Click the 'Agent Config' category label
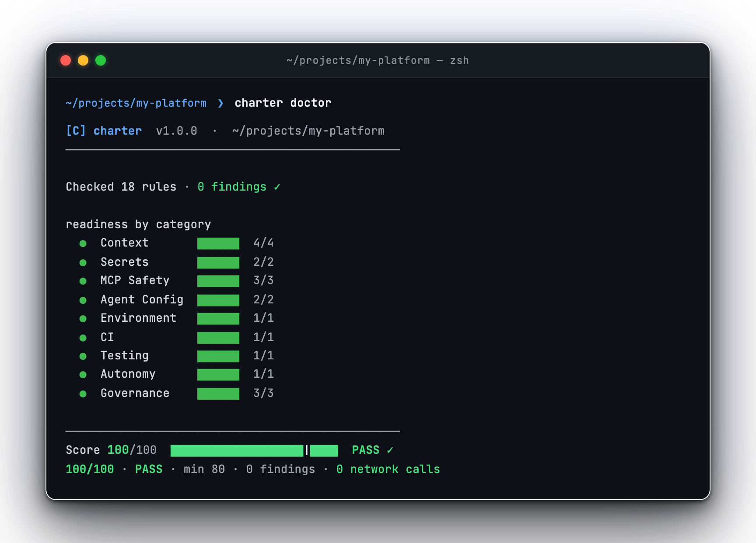756x543 pixels. pos(142,299)
